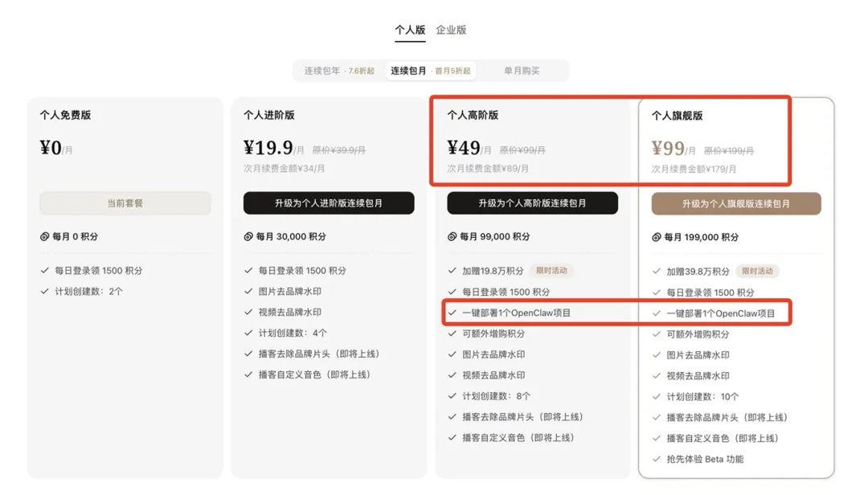The image size is (868, 495).
Task: Click 升级为个人高阶版连续包月 button
Action: pyautogui.click(x=533, y=203)
